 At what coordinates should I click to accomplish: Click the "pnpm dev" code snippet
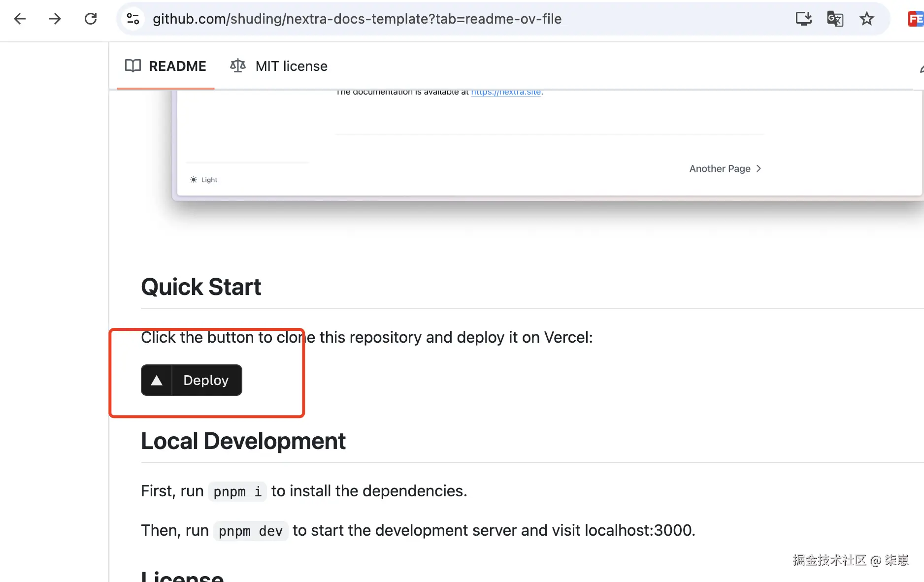(250, 531)
